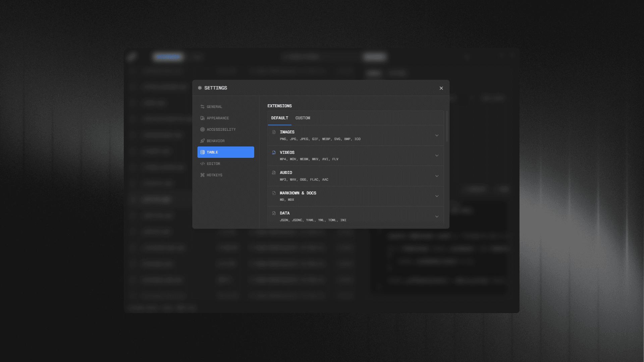Click the Data category title

(x=285, y=213)
